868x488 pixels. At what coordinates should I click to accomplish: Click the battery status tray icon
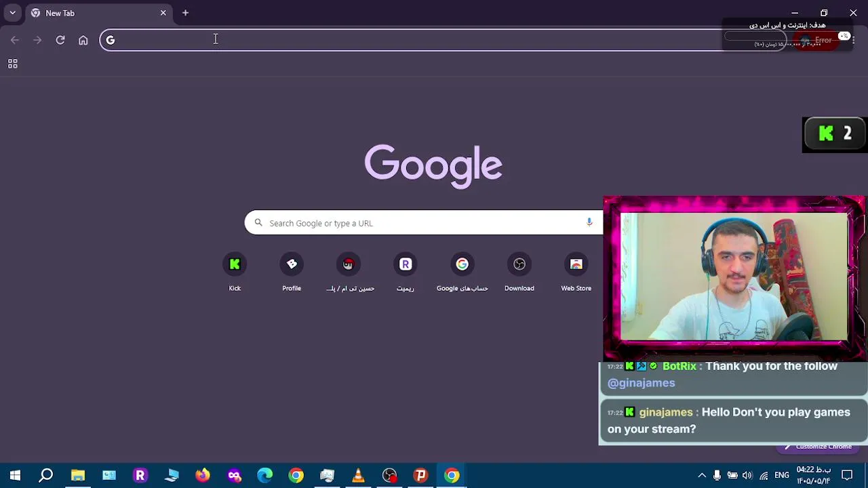[x=732, y=475]
